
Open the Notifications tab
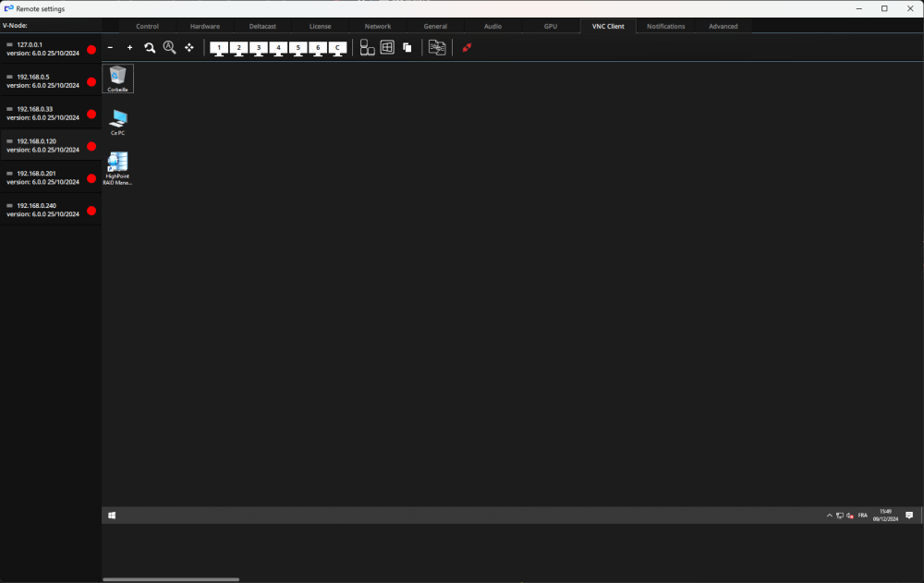tap(664, 26)
